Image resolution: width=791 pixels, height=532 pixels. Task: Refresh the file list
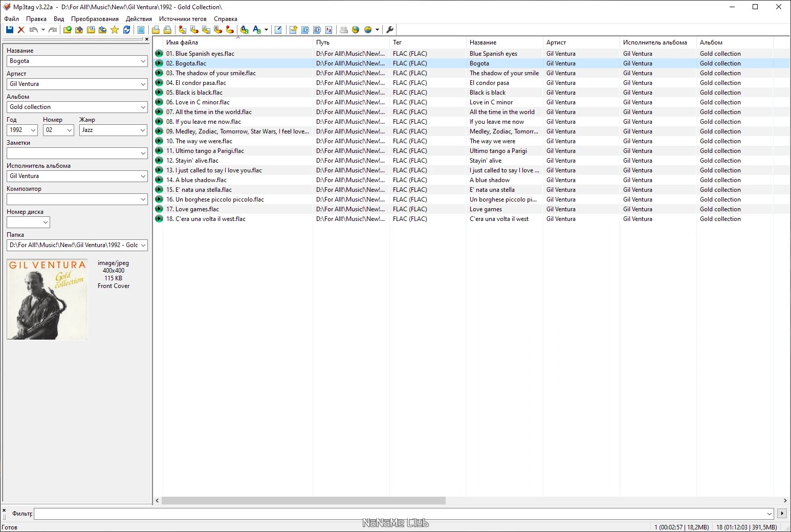126,29
